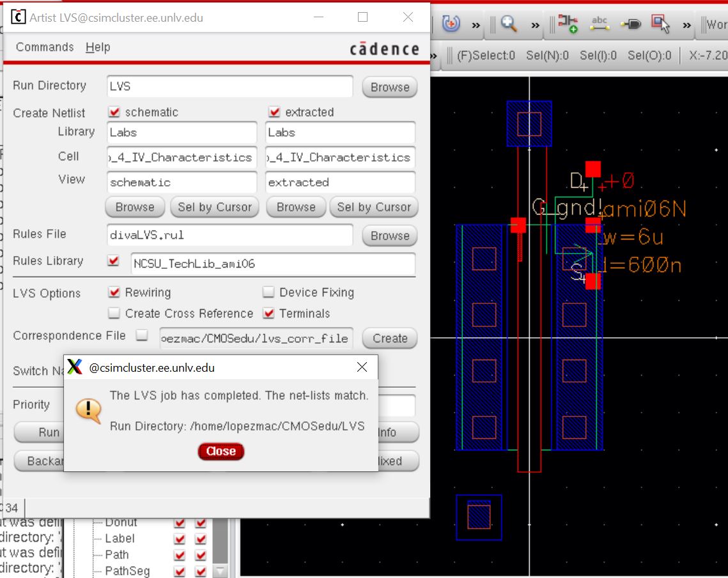
Task: Enable Create Cross Reference option
Action: pyautogui.click(x=114, y=314)
